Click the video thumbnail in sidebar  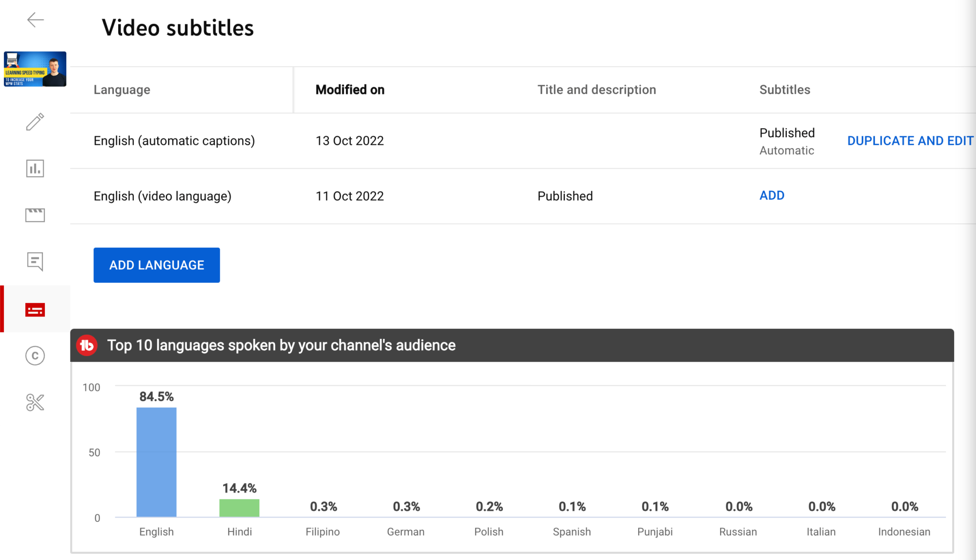pyautogui.click(x=35, y=69)
